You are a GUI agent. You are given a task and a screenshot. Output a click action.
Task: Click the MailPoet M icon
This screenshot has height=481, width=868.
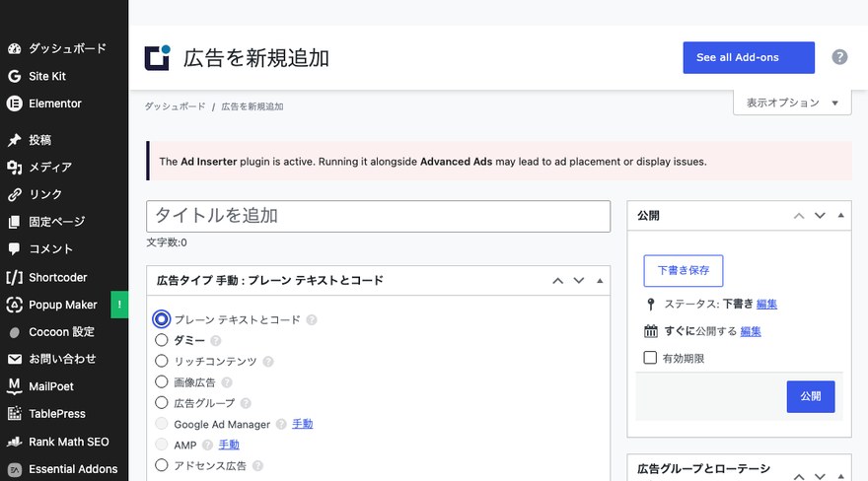[15, 386]
